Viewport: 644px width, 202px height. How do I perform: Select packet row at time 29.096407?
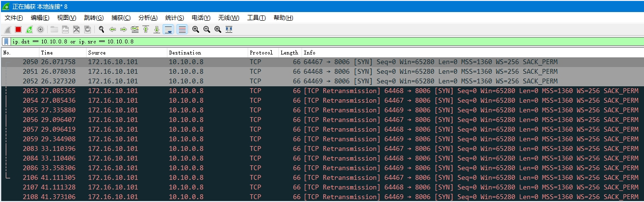[322, 120]
